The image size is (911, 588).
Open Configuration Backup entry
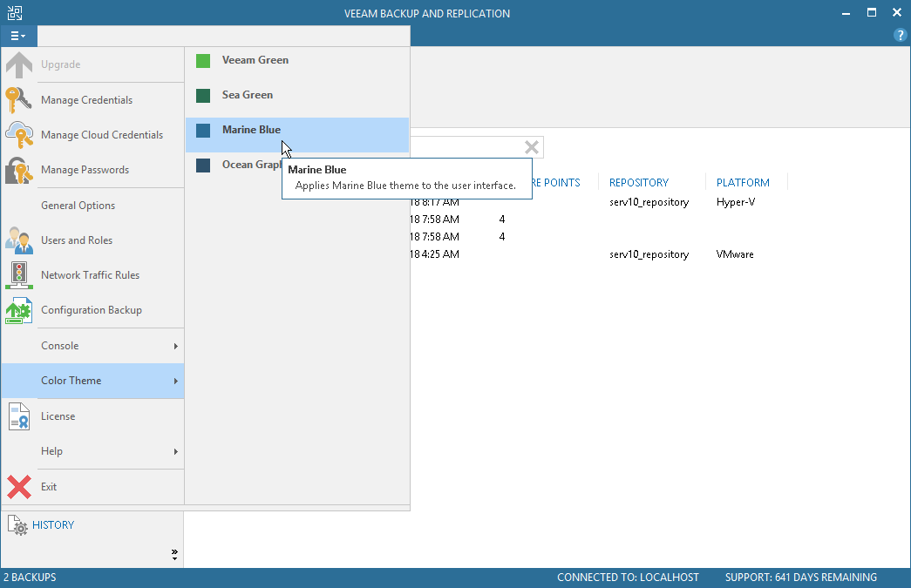point(92,310)
